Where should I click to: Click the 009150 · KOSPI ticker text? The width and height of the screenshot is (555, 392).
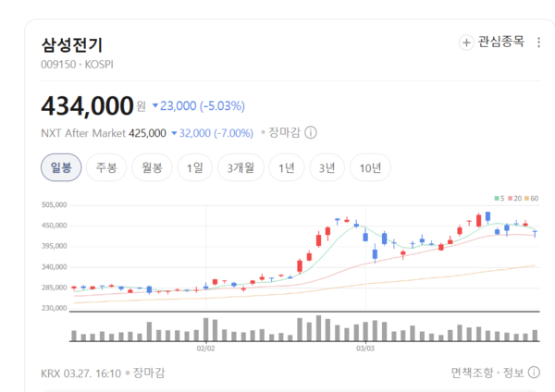(77, 65)
